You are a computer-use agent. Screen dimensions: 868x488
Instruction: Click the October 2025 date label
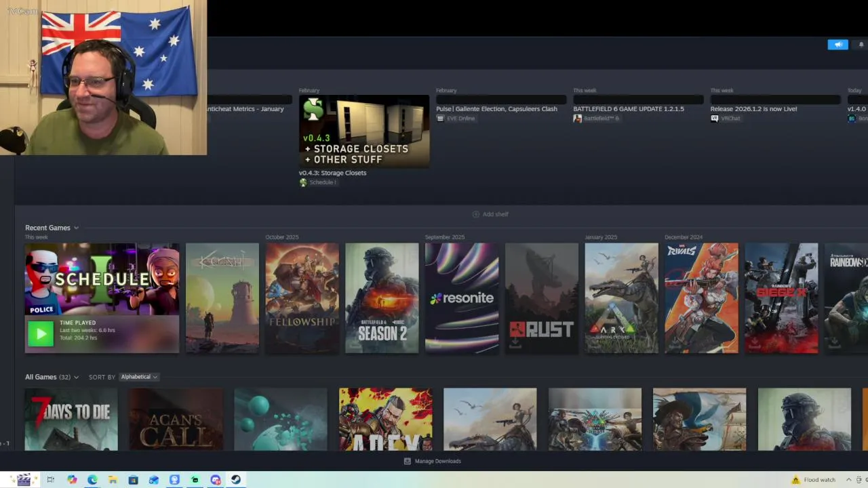click(x=282, y=237)
